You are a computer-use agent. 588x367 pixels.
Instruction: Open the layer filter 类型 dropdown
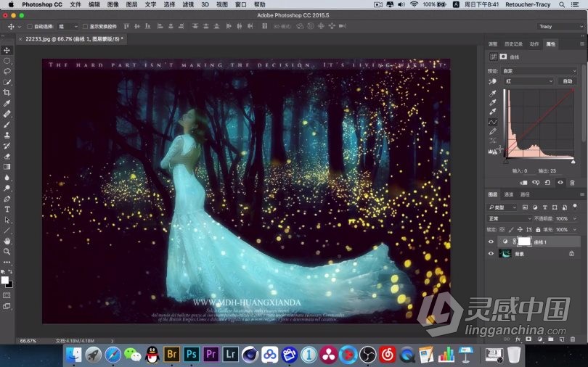coord(502,207)
